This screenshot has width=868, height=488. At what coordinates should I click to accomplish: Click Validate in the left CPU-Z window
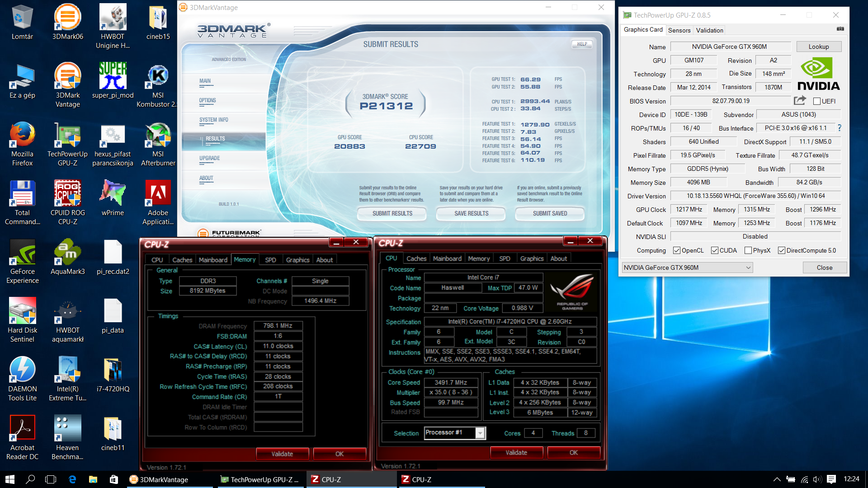click(x=282, y=454)
